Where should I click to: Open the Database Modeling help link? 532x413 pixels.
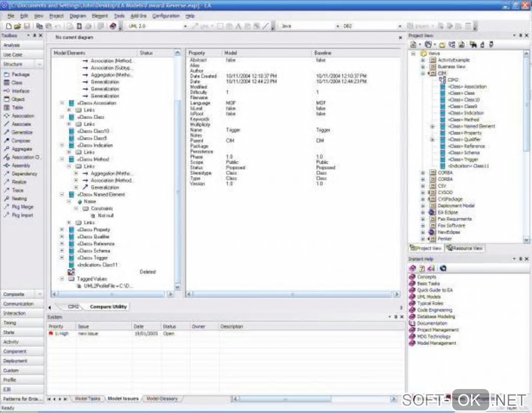pyautogui.click(x=436, y=317)
